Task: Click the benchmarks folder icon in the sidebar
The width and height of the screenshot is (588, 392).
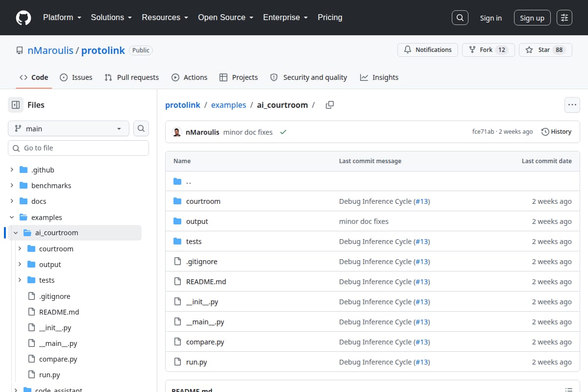Action: (x=23, y=186)
